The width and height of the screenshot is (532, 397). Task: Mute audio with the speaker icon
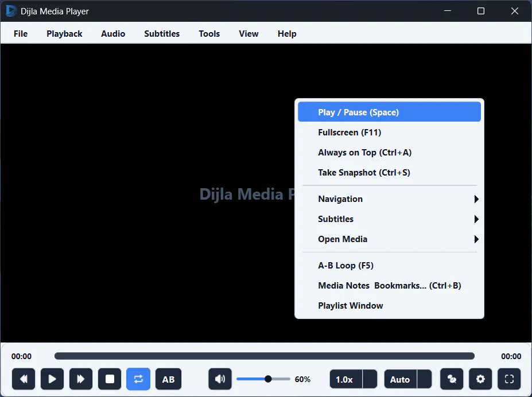pos(220,379)
